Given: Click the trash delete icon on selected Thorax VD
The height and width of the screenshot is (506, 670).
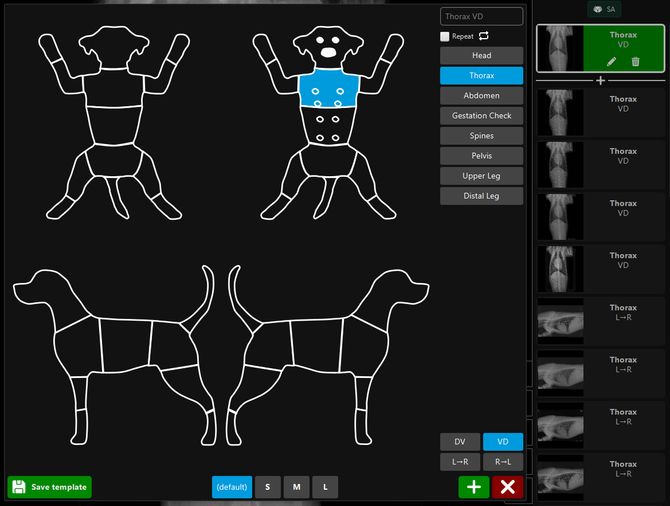Looking at the screenshot, I should pyautogui.click(x=635, y=62).
